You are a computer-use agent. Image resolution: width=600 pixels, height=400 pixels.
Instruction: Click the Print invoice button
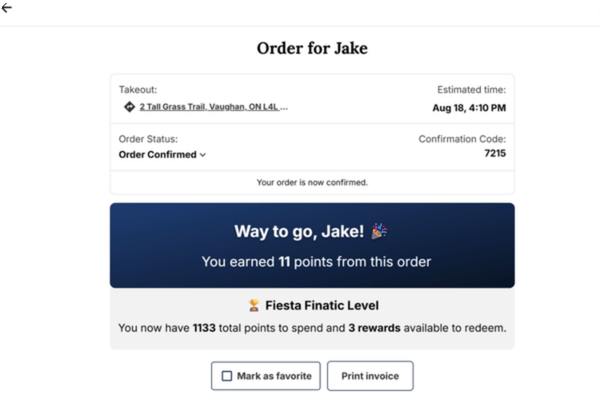coord(370,376)
